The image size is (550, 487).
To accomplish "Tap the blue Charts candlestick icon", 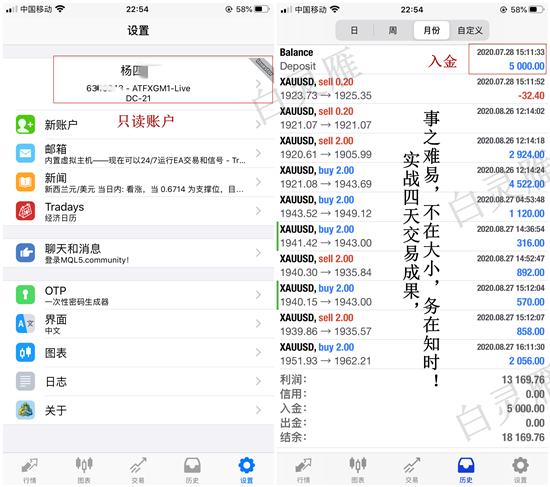I will [x=25, y=352].
